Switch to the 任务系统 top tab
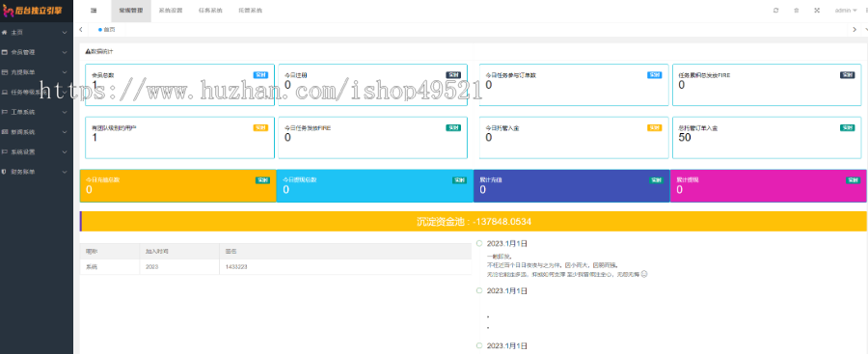Image resolution: width=868 pixels, height=354 pixels. click(x=210, y=11)
